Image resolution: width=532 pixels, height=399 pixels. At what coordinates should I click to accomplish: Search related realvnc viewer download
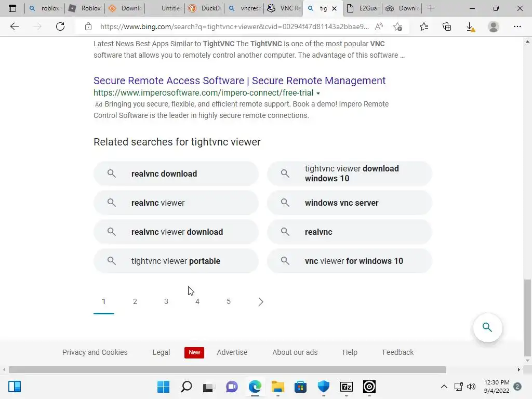pyautogui.click(x=176, y=232)
